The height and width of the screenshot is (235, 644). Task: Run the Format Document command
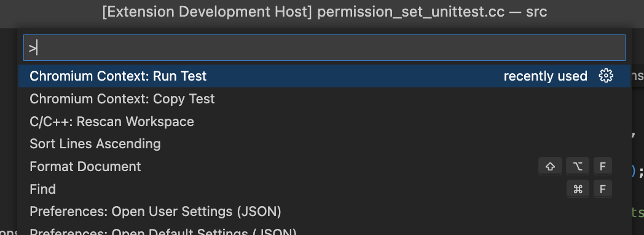point(85,166)
